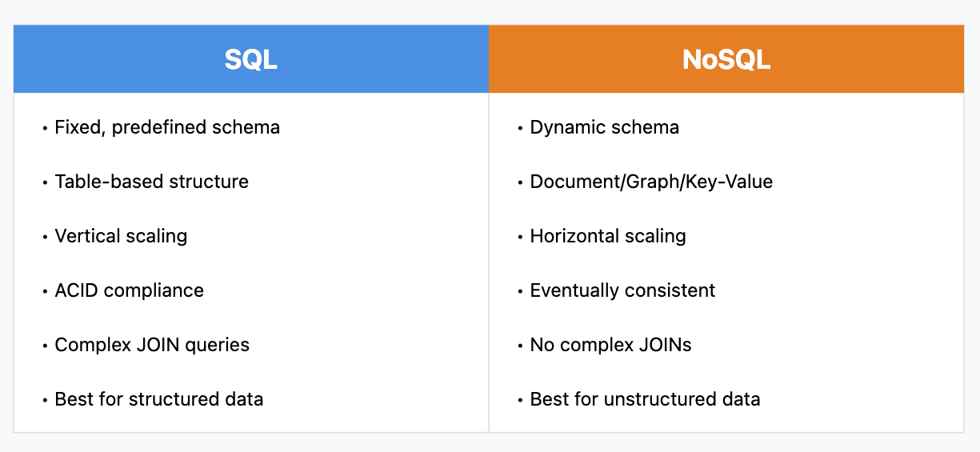Select 'Fixed, predefined schema' item

point(167,127)
